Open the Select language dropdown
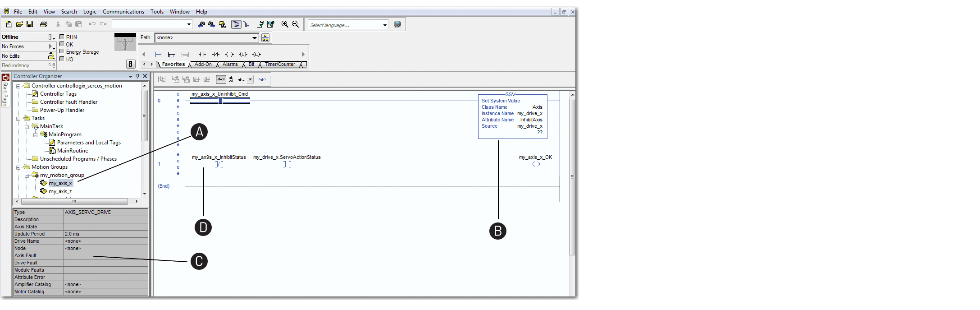 pyautogui.click(x=385, y=25)
